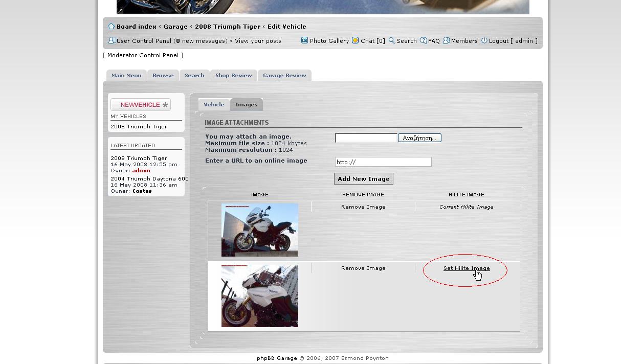Click the file attachment path field
Screen dimensions: 621x364
pyautogui.click(x=366, y=138)
